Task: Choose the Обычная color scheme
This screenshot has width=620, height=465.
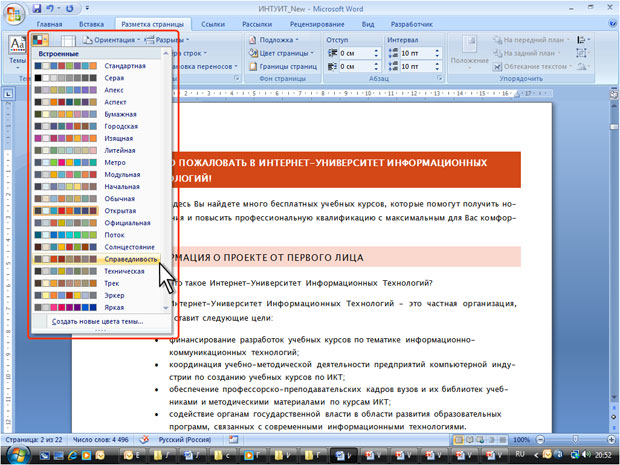Action: pyautogui.click(x=97, y=198)
